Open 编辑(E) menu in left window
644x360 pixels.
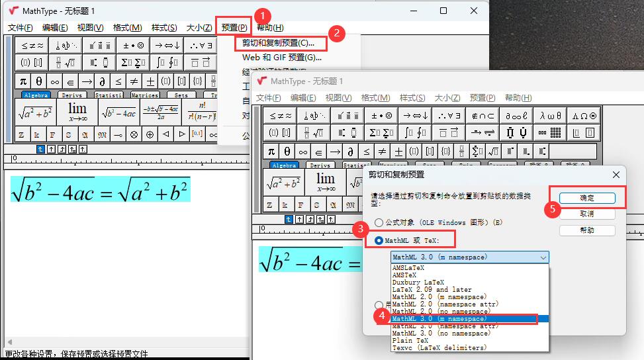tap(55, 28)
